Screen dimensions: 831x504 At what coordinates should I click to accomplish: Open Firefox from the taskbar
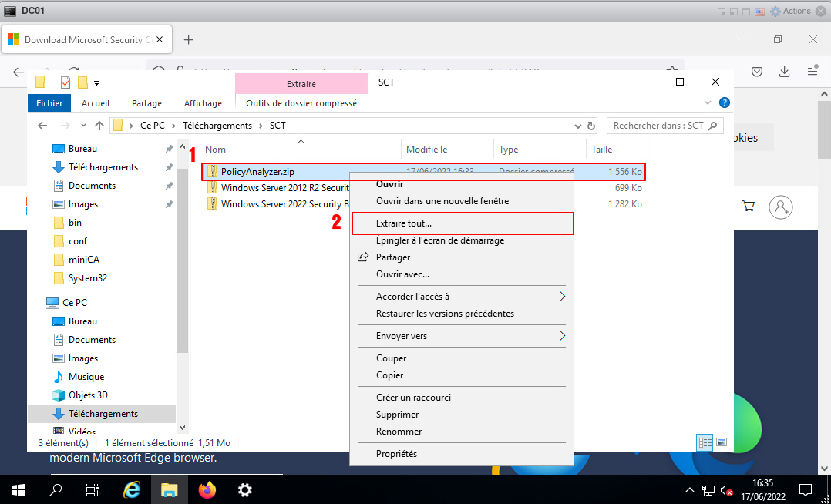(x=207, y=489)
